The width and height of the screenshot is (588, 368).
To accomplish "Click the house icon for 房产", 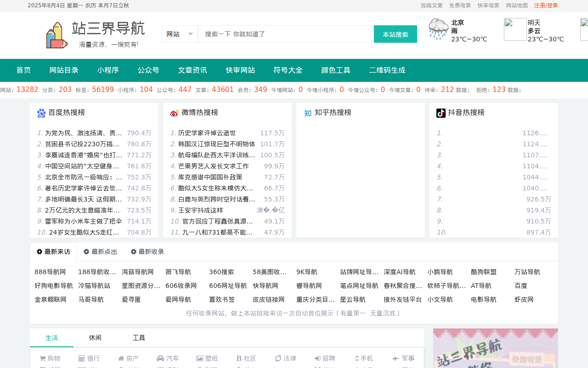I will click(121, 358).
